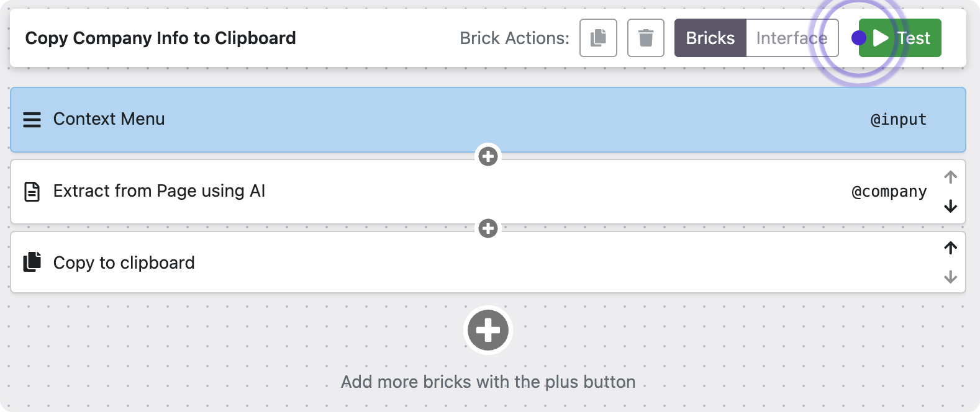The width and height of the screenshot is (980, 412).
Task: Open the Extract from Page using AI brick
Action: click(435, 192)
